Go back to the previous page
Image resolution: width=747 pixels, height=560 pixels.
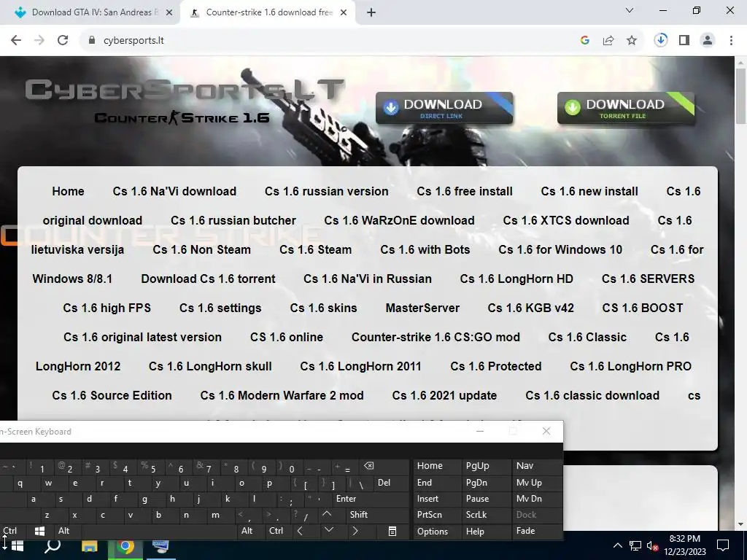click(16, 41)
